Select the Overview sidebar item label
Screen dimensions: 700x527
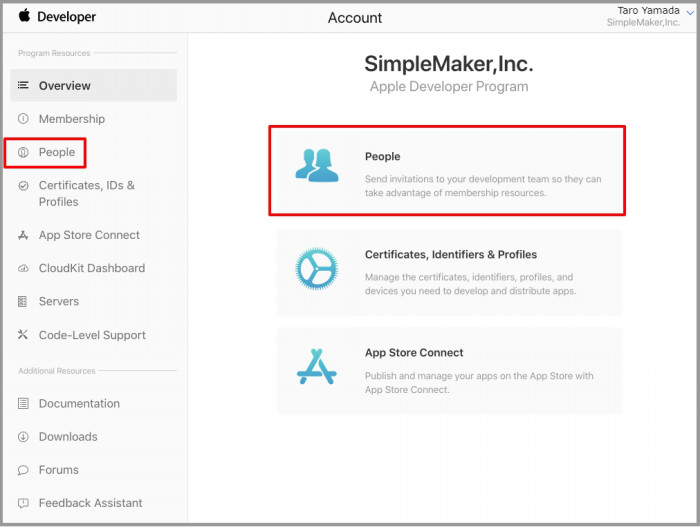pyautogui.click(x=65, y=86)
